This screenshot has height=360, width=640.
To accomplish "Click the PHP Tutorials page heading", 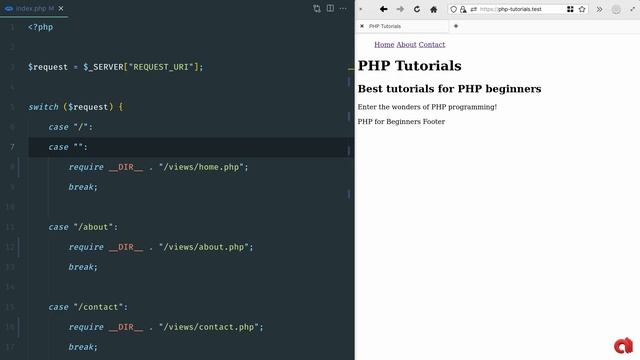I will tap(409, 66).
